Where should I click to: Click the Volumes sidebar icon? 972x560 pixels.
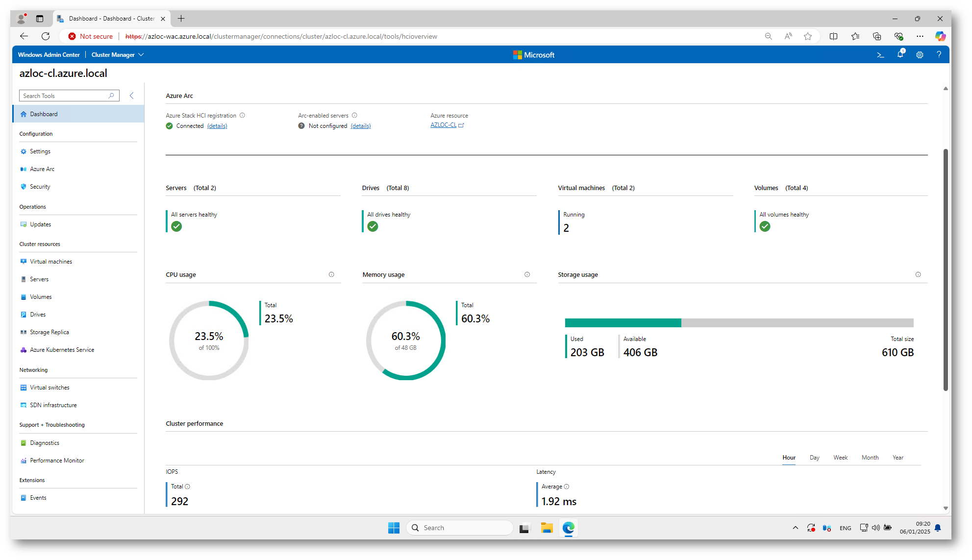pos(24,297)
